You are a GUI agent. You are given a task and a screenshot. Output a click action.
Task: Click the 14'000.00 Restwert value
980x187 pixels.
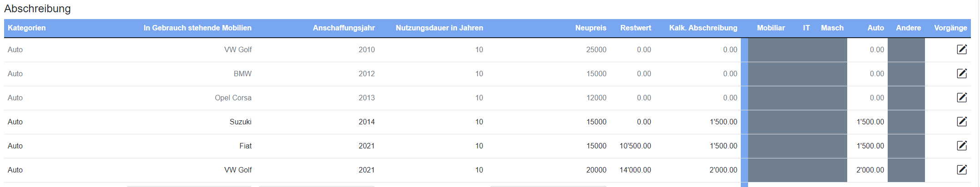pos(635,170)
